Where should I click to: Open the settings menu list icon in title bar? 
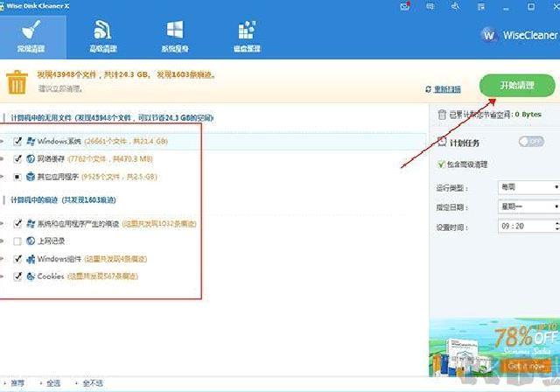click(481, 7)
